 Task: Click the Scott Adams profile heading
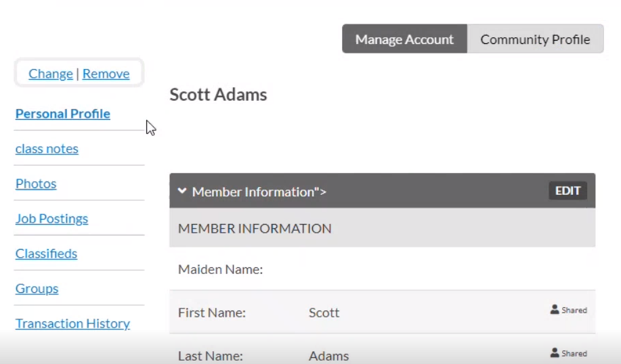pos(218,95)
